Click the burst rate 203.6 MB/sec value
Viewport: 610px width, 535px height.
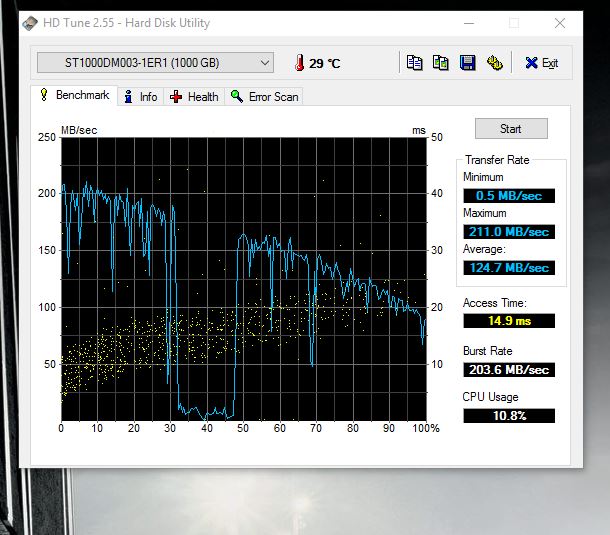509,369
